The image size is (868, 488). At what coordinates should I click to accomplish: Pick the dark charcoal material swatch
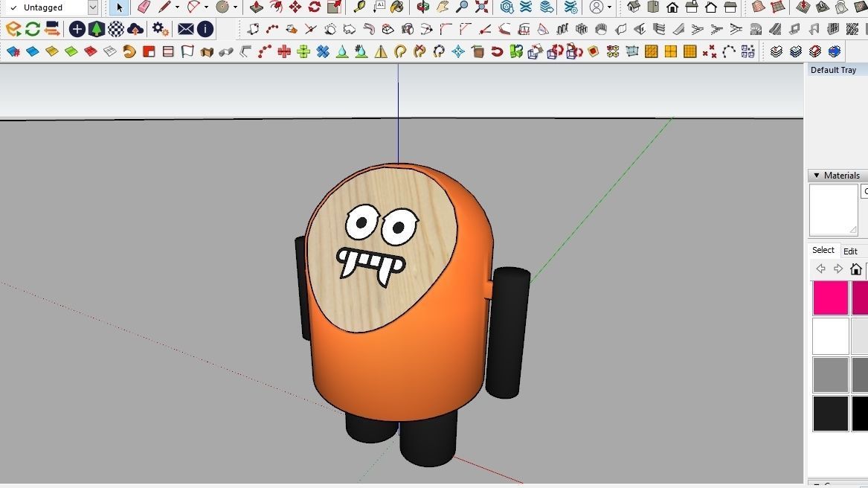(830, 413)
